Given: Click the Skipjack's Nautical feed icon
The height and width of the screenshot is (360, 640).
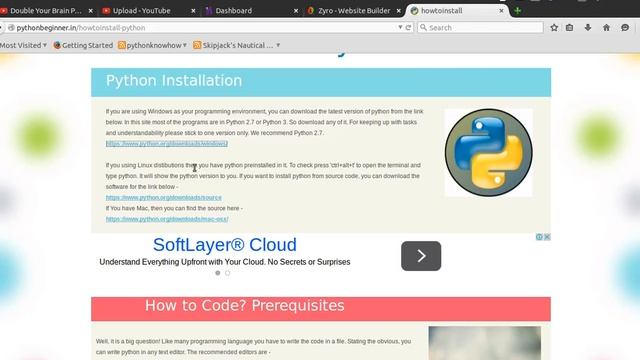Looking at the screenshot, I should [197, 45].
